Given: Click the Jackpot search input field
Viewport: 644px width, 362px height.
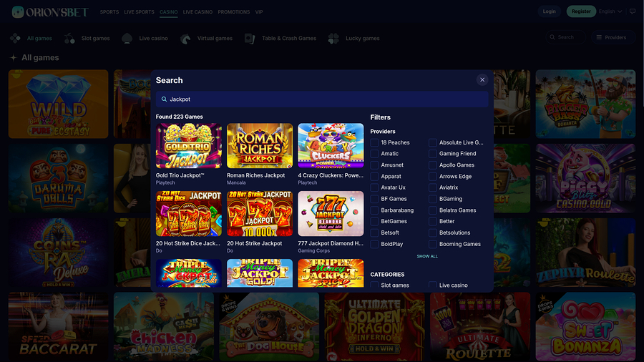Looking at the screenshot, I should click(322, 99).
